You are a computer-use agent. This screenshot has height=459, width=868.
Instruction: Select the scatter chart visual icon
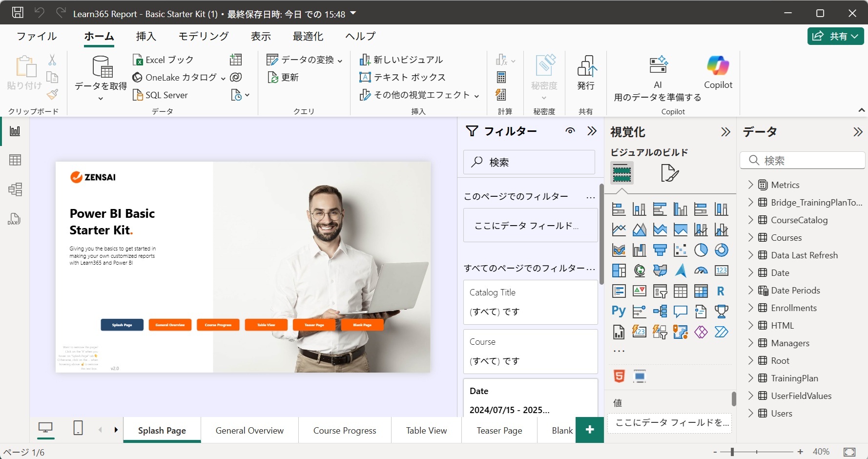(680, 250)
